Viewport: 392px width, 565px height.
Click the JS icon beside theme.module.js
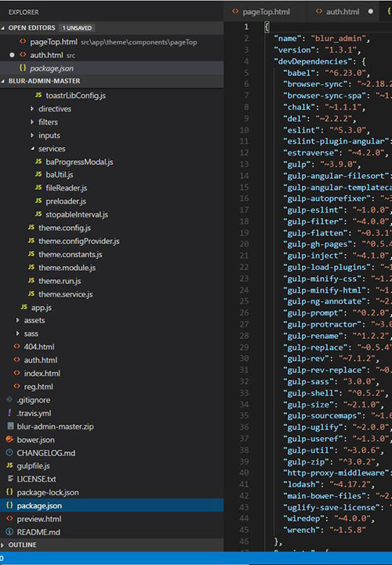coord(31,268)
